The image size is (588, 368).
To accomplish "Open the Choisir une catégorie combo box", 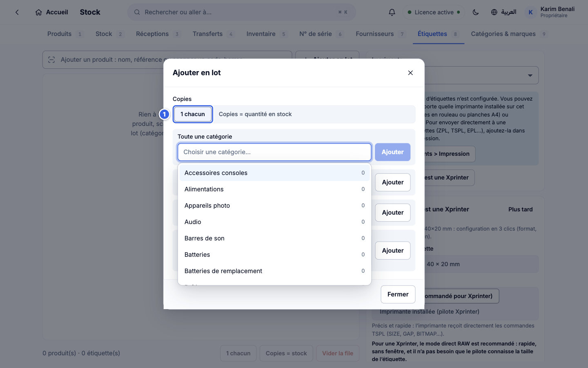I will pyautogui.click(x=274, y=152).
